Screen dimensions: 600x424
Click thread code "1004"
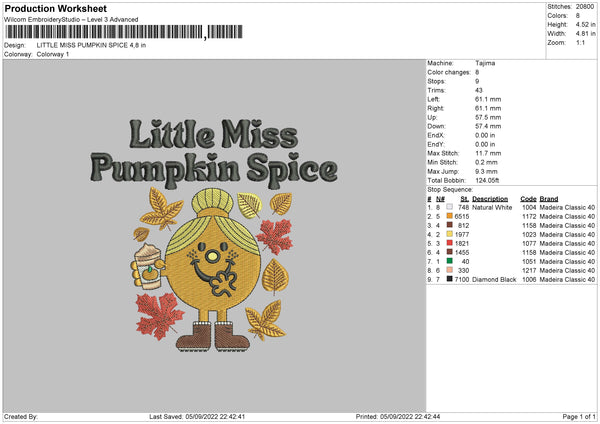pos(529,207)
